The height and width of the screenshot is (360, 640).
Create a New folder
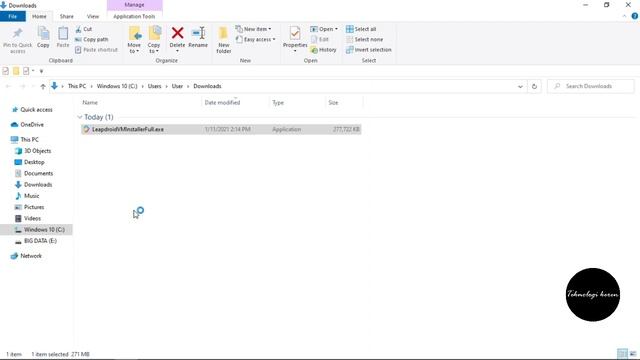click(x=224, y=40)
